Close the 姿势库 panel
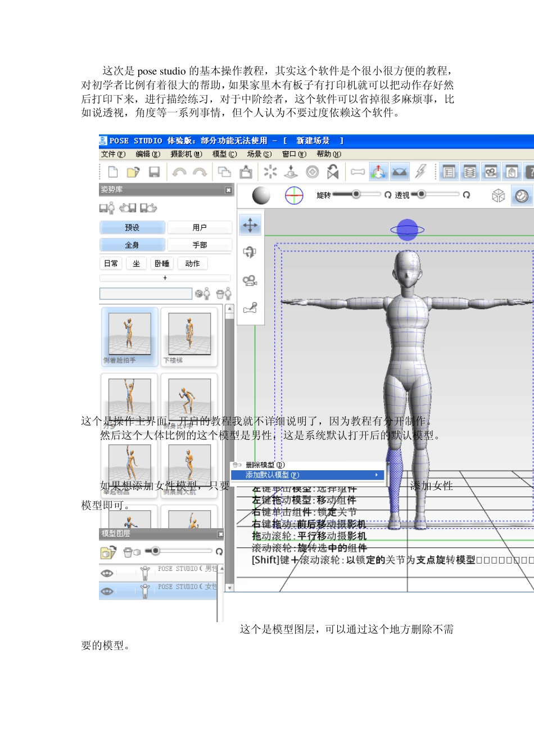Screen dimensions: 534x756 pyautogui.click(x=228, y=190)
